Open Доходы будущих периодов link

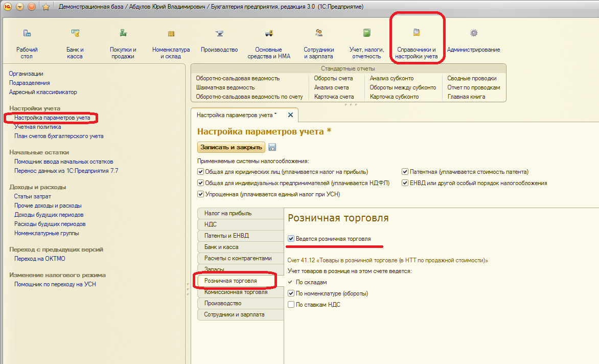(x=49, y=215)
